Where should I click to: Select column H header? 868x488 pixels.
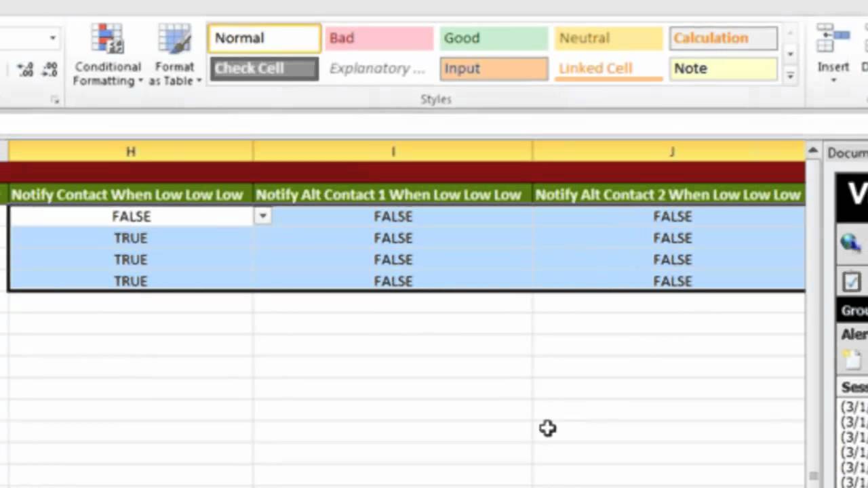point(131,151)
